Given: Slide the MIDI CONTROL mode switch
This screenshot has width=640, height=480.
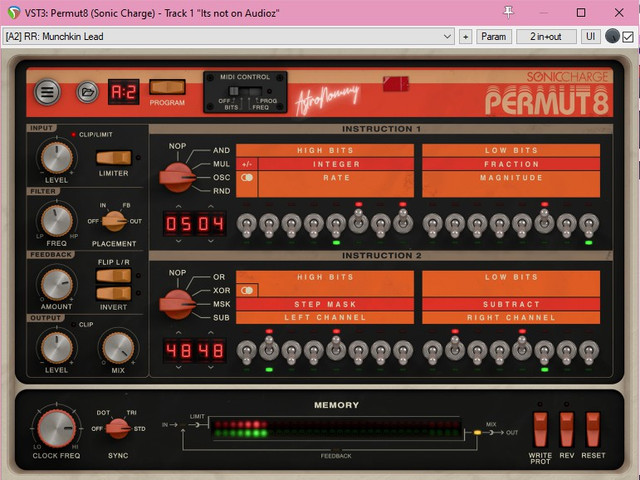Looking at the screenshot, I should [244, 91].
